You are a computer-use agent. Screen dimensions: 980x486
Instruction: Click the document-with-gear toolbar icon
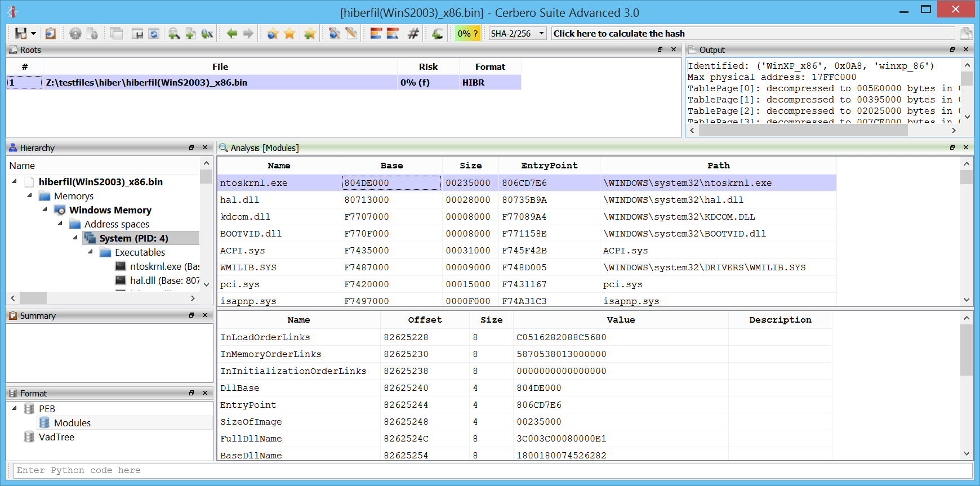[92, 33]
